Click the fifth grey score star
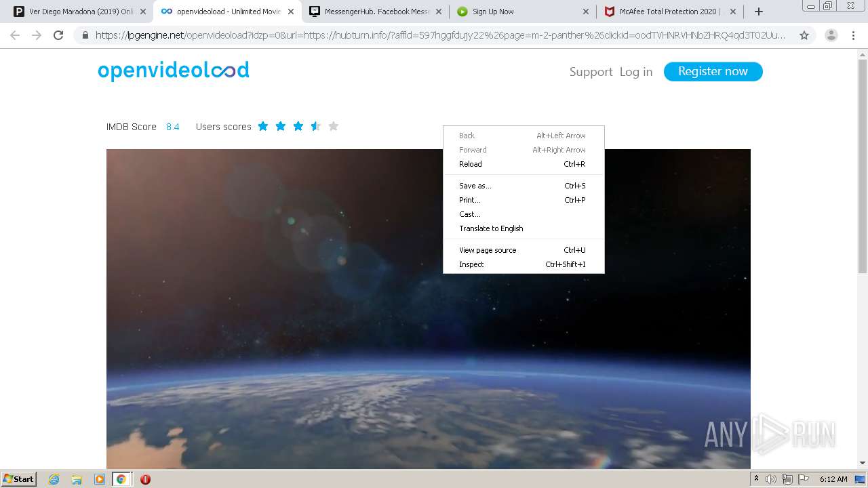868x488 pixels. pyautogui.click(x=334, y=126)
